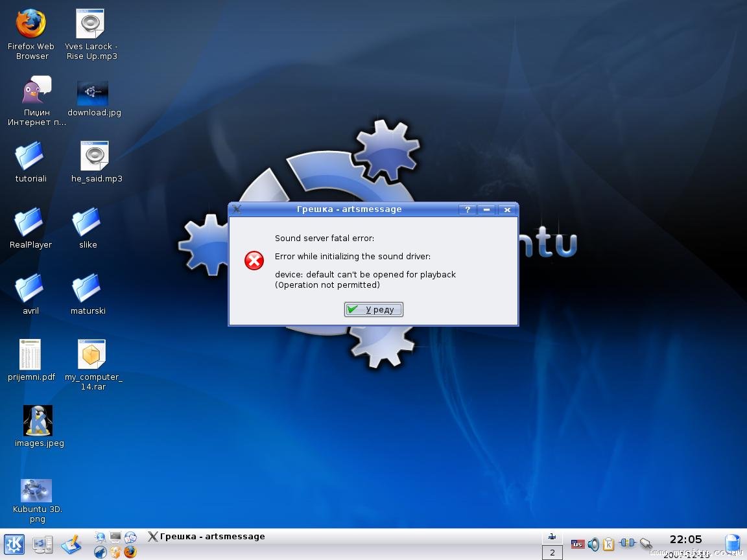Click the question mark help button in the dialog title bar
Screen dimensions: 747x560
coord(467,209)
